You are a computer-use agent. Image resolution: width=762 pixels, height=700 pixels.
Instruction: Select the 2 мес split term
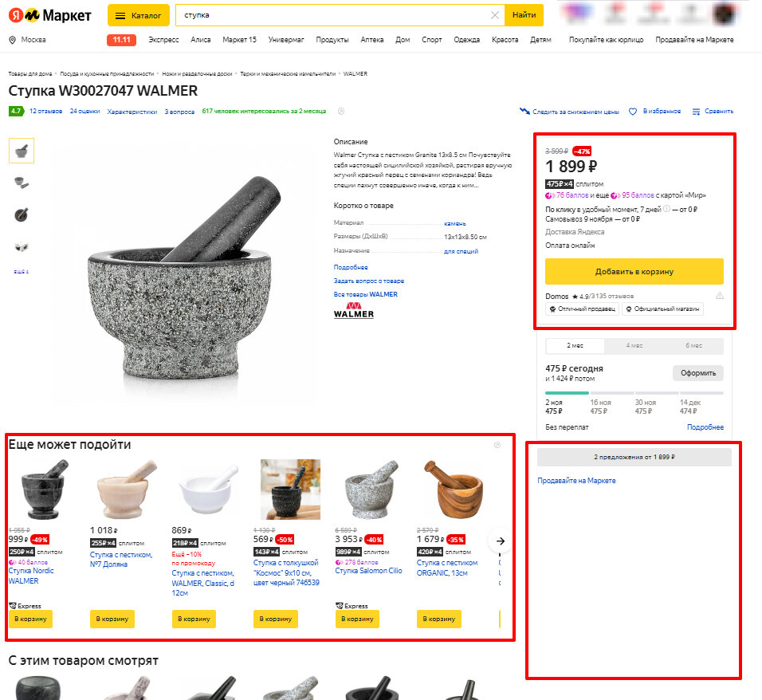click(x=575, y=346)
